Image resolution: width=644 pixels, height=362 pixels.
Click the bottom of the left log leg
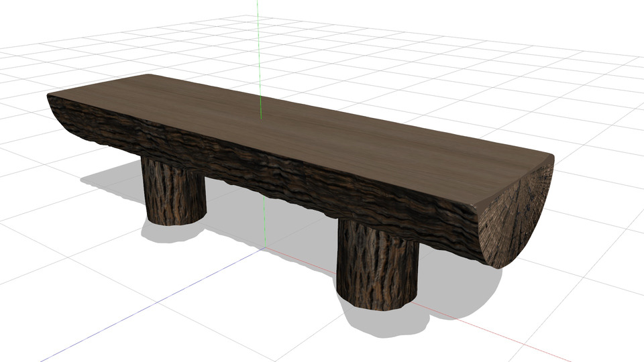coord(173,220)
